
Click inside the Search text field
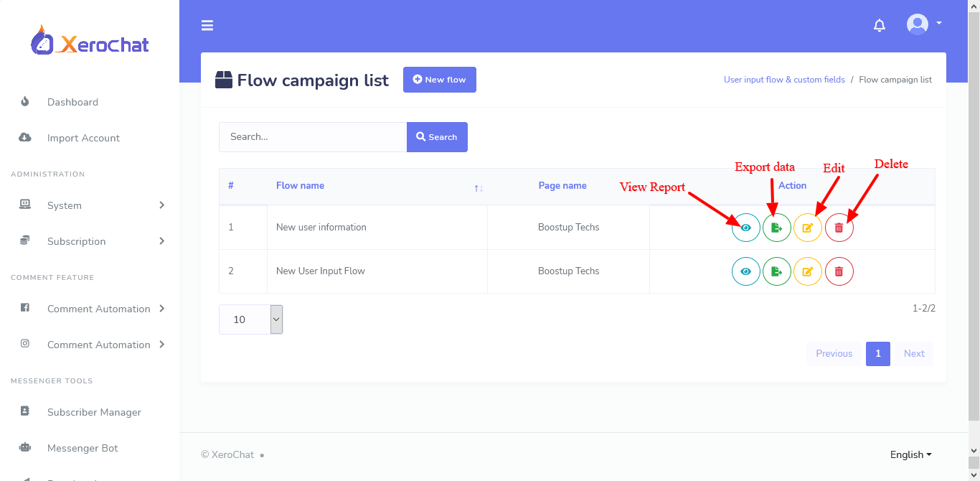pos(312,136)
